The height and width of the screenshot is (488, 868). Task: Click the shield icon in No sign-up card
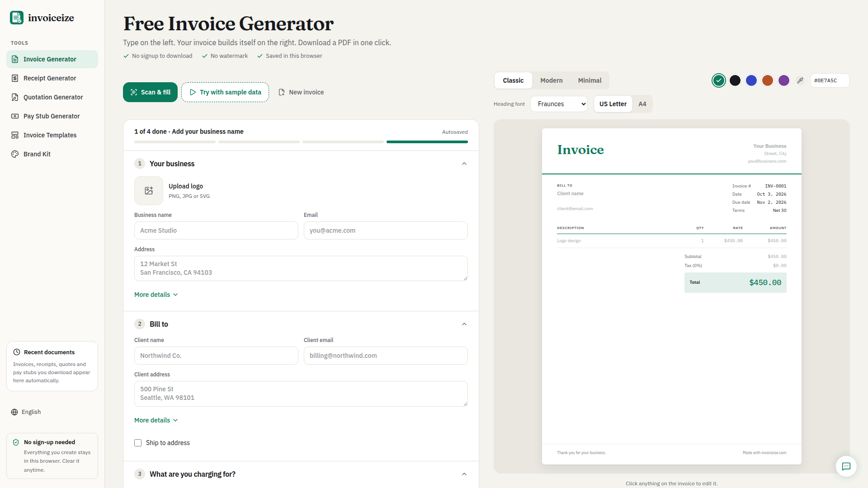click(16, 442)
